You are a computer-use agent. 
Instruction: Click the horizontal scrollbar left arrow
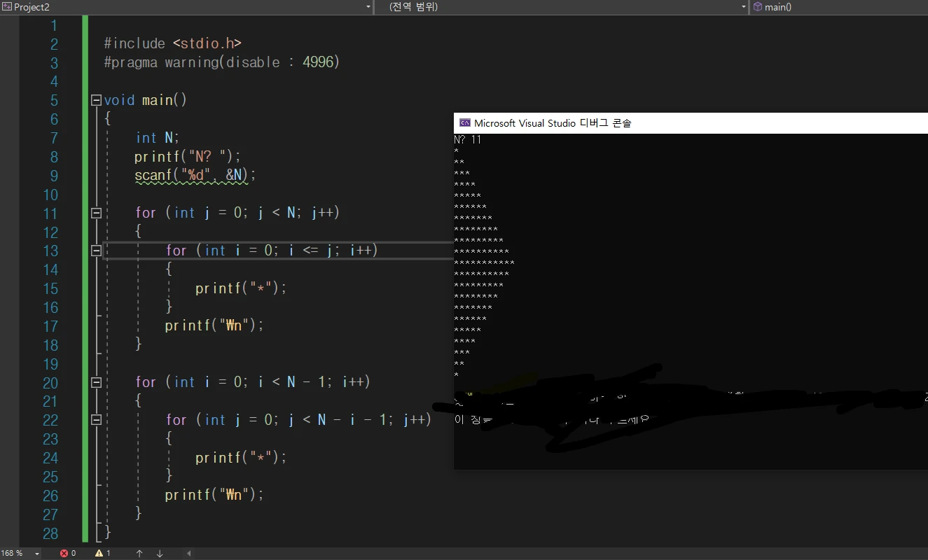[x=188, y=553]
